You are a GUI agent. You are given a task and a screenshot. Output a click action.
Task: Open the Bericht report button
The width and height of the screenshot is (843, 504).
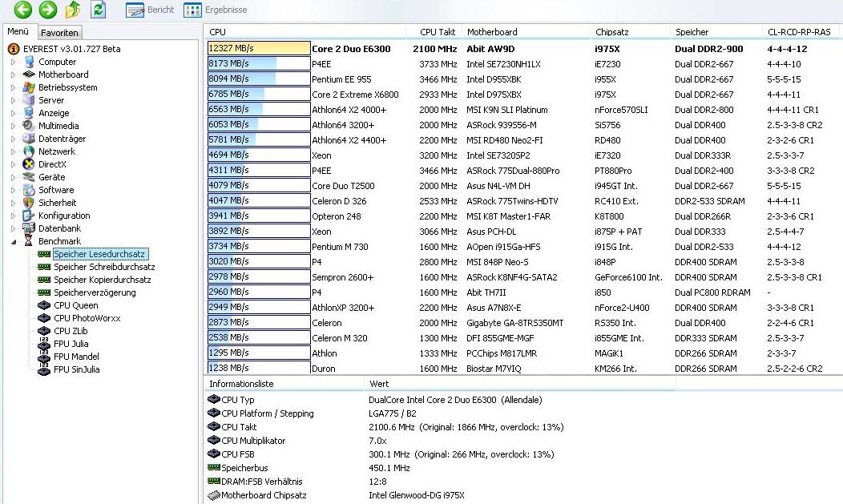tap(150, 10)
